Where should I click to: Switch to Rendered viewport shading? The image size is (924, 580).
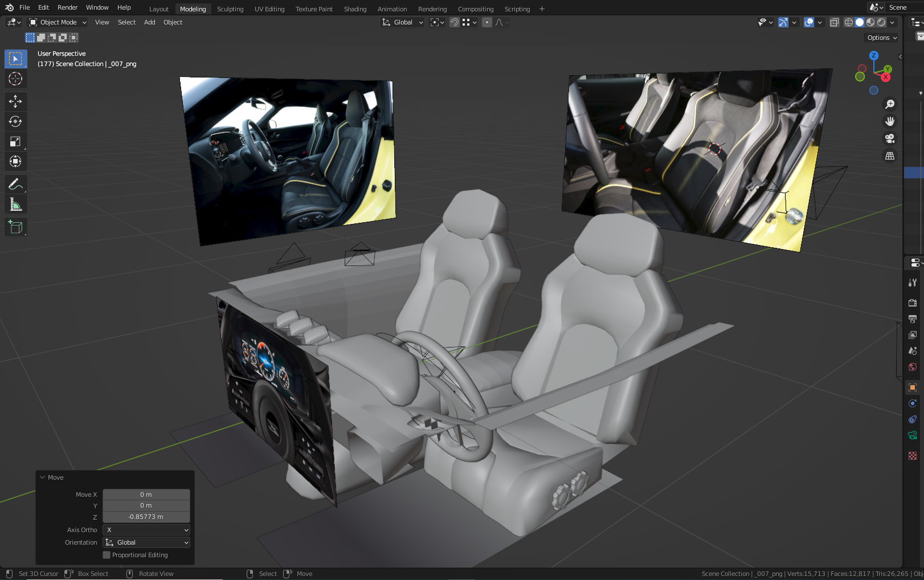pos(881,22)
